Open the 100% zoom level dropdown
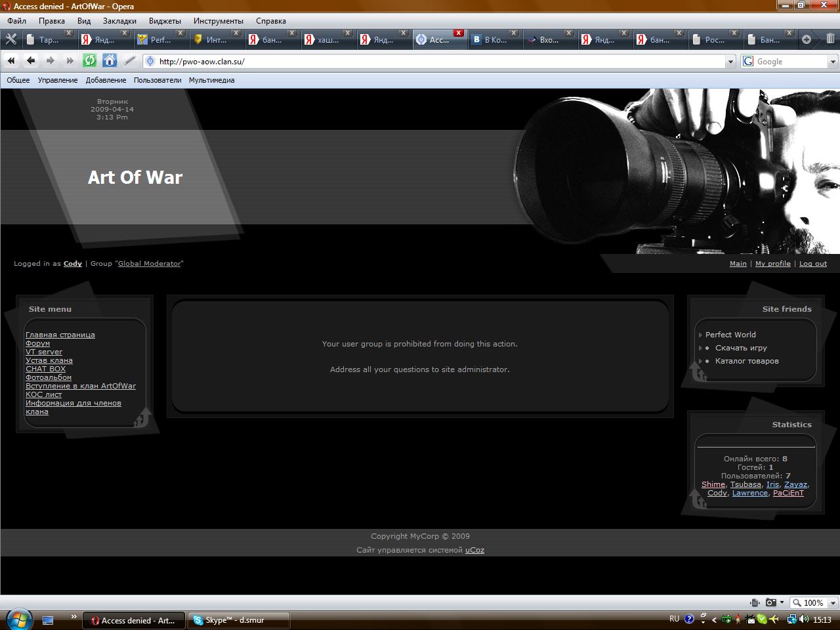840x630 pixels. (833, 602)
